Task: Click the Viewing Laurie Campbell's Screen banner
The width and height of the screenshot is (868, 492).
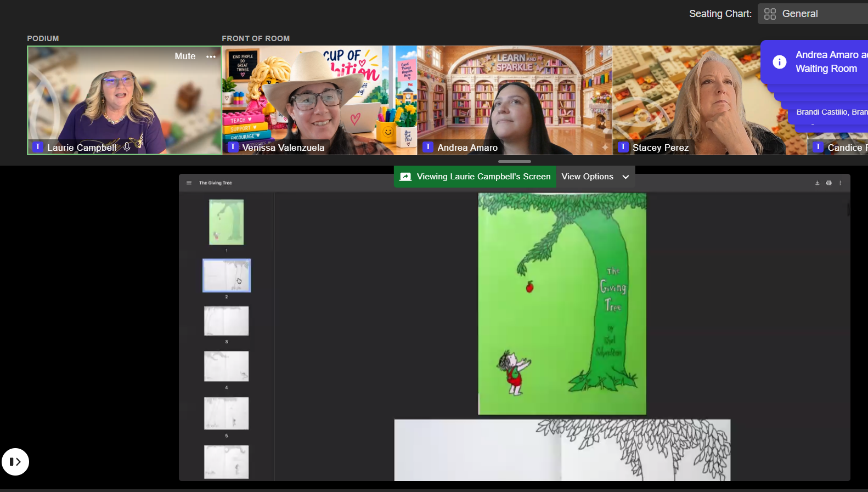Action: coord(475,177)
